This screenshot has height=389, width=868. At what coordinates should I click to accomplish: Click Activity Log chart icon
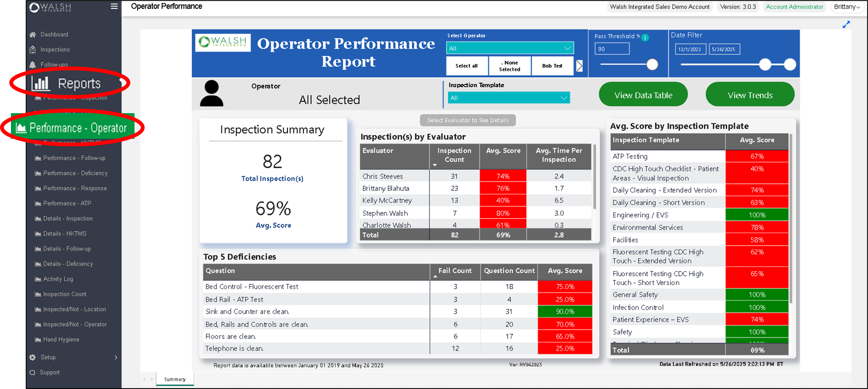pos(38,279)
